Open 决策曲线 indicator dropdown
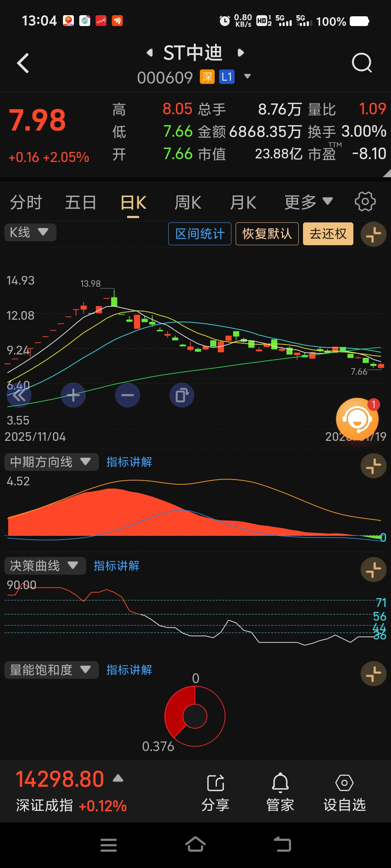The height and width of the screenshot is (868, 391). (x=45, y=566)
